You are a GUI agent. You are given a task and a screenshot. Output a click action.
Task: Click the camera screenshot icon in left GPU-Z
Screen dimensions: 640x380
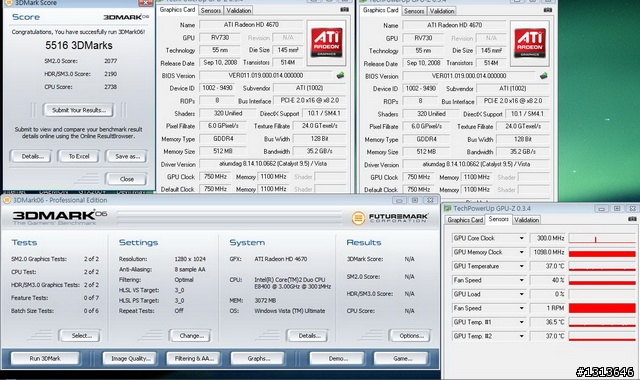[344, 9]
